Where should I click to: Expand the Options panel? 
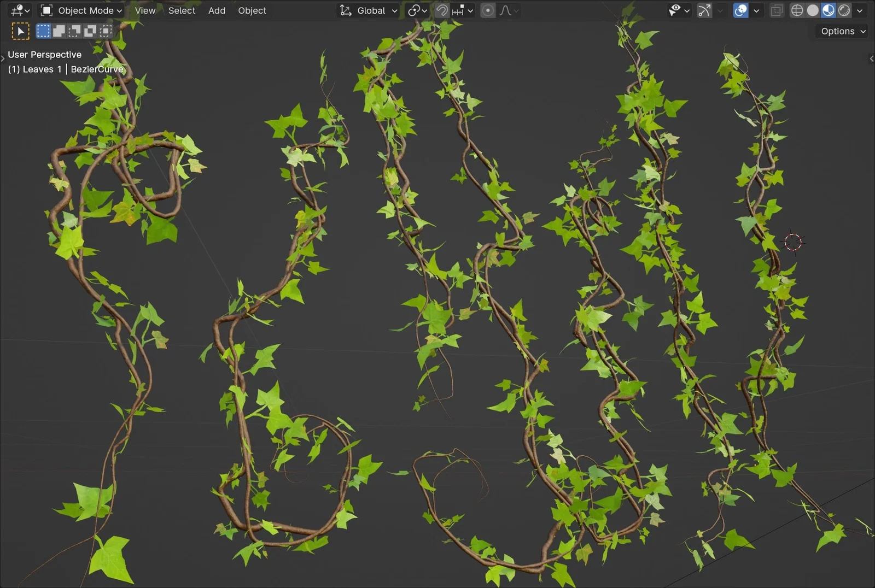tap(841, 31)
